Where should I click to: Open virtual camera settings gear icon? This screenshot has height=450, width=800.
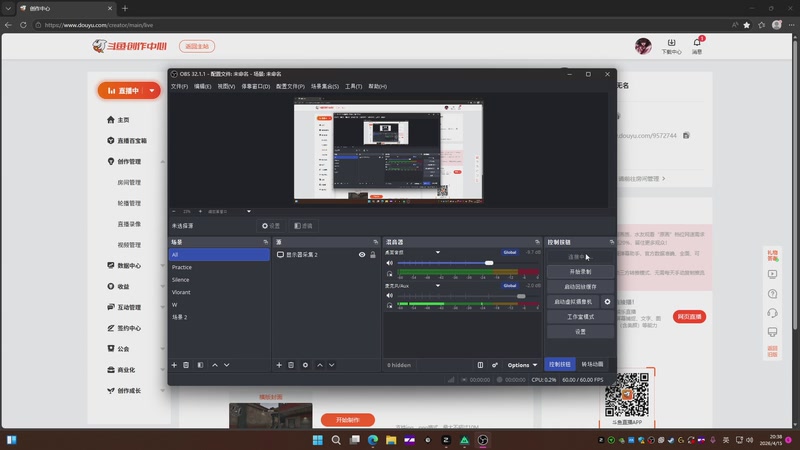tap(607, 302)
